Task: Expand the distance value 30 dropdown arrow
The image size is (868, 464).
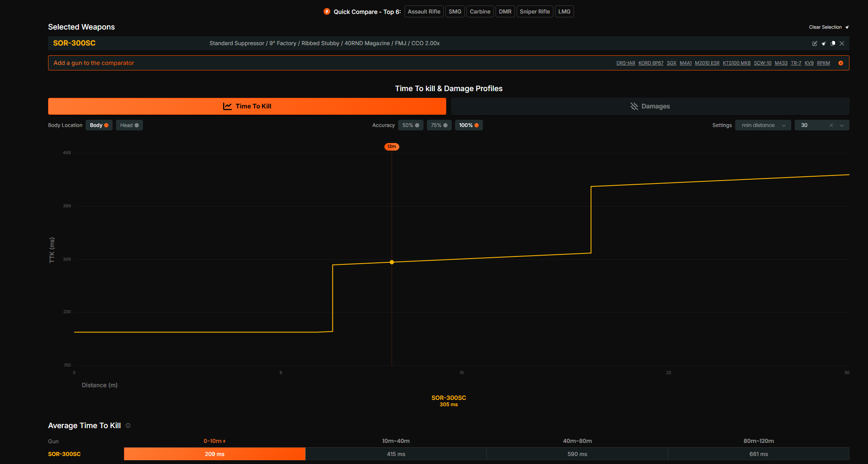Action: (842, 125)
